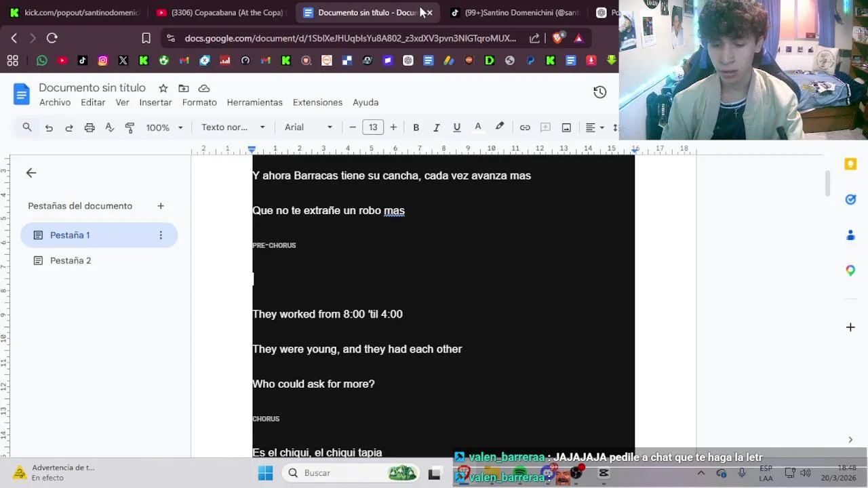
Task: Click the text line Who could ask for more?
Action: [x=313, y=384]
